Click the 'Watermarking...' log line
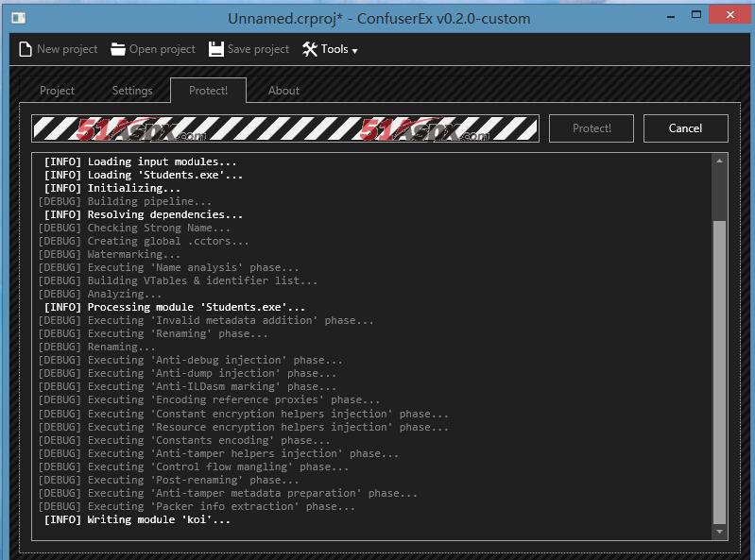This screenshot has height=560, width=755. tap(110, 254)
